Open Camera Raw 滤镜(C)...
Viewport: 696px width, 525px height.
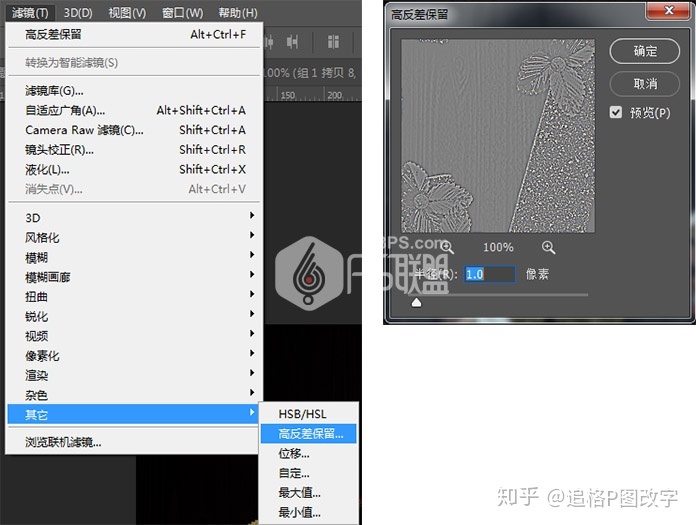click(x=134, y=130)
